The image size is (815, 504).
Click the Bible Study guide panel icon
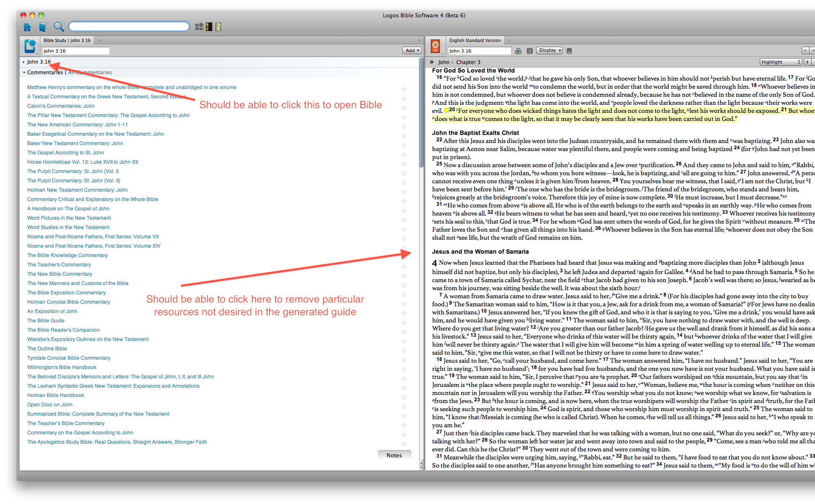[x=30, y=46]
